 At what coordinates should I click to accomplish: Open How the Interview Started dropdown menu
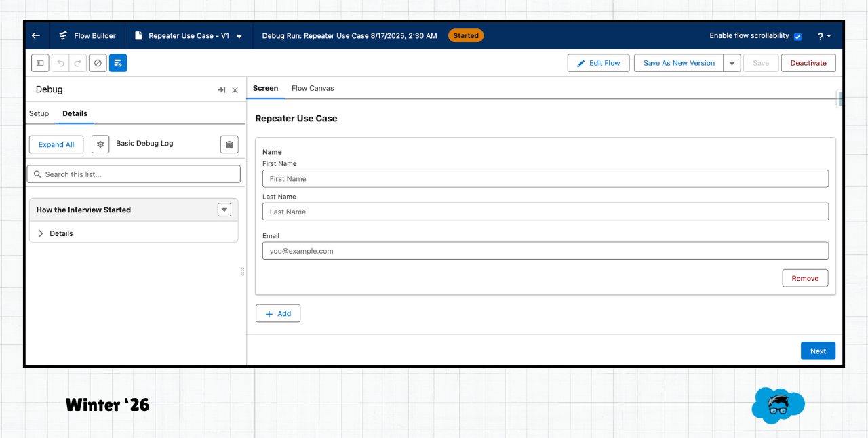tap(224, 210)
